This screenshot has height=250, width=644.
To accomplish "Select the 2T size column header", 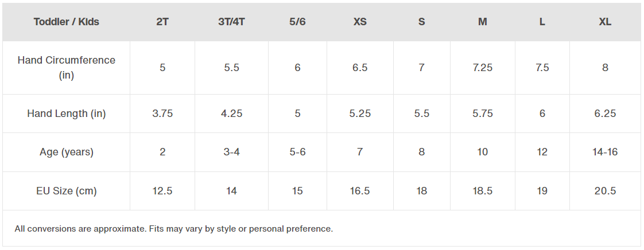I will coord(162,22).
